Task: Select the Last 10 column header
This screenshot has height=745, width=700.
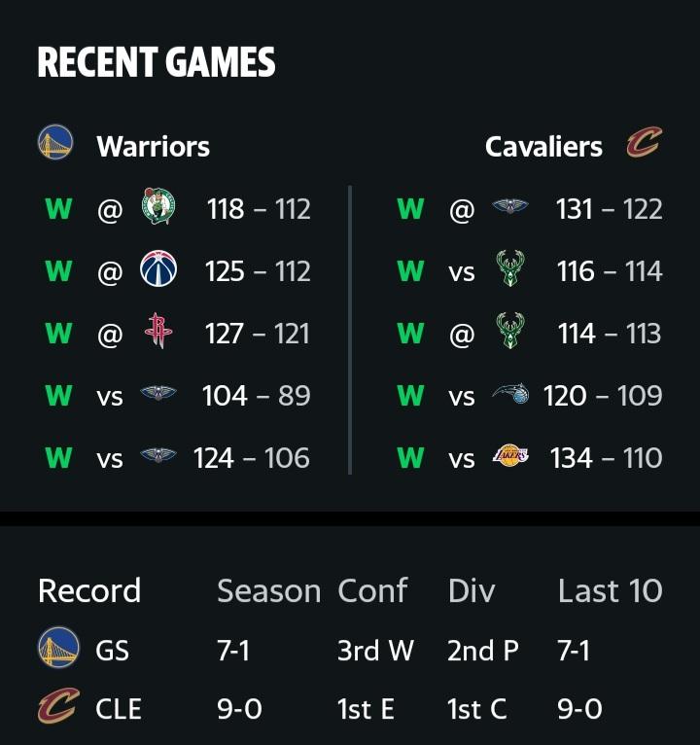Action: click(x=610, y=591)
